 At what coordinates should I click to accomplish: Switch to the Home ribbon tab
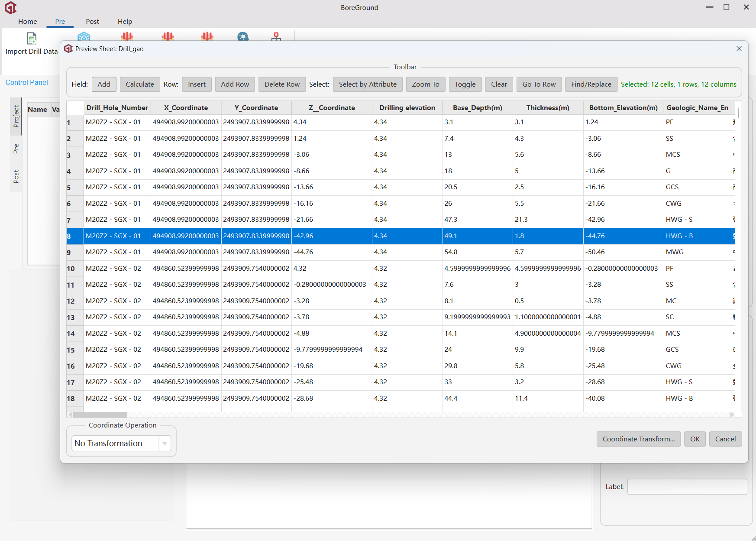[27, 21]
